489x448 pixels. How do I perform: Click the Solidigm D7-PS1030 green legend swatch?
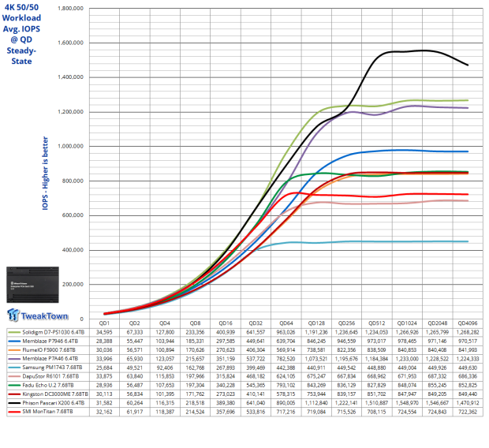[x=14, y=333]
